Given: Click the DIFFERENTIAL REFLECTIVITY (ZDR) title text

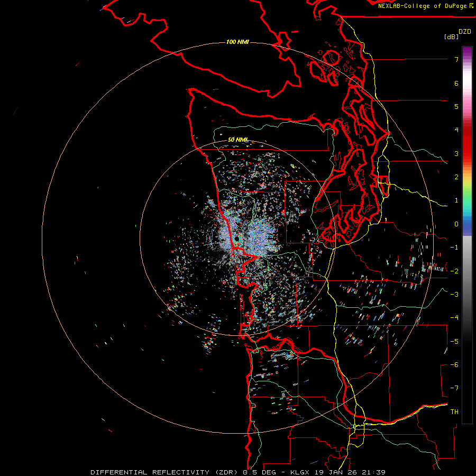Looking at the screenshot, I should tap(165, 472).
